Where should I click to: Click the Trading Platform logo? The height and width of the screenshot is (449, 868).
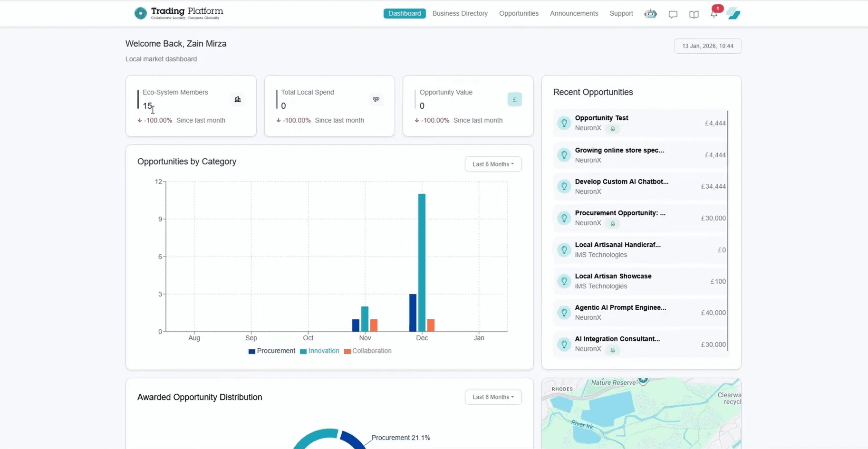(x=178, y=13)
